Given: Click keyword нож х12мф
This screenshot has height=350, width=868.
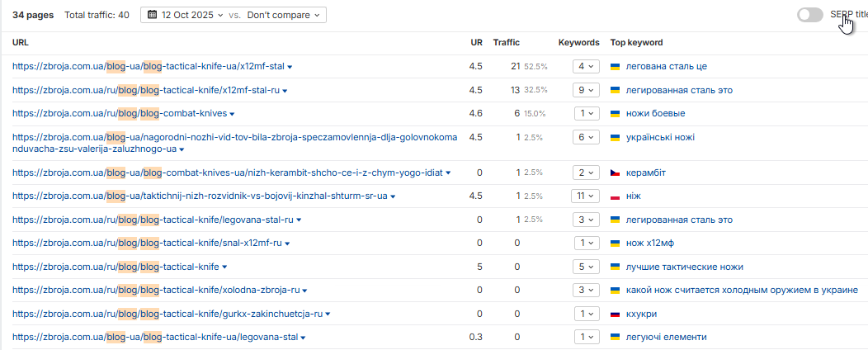Looking at the screenshot, I should click(x=649, y=244).
